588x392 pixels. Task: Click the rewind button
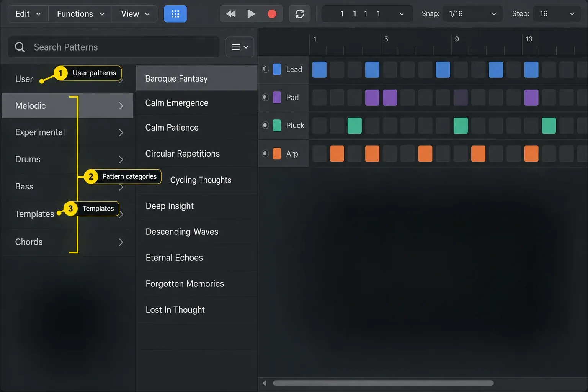pos(231,14)
